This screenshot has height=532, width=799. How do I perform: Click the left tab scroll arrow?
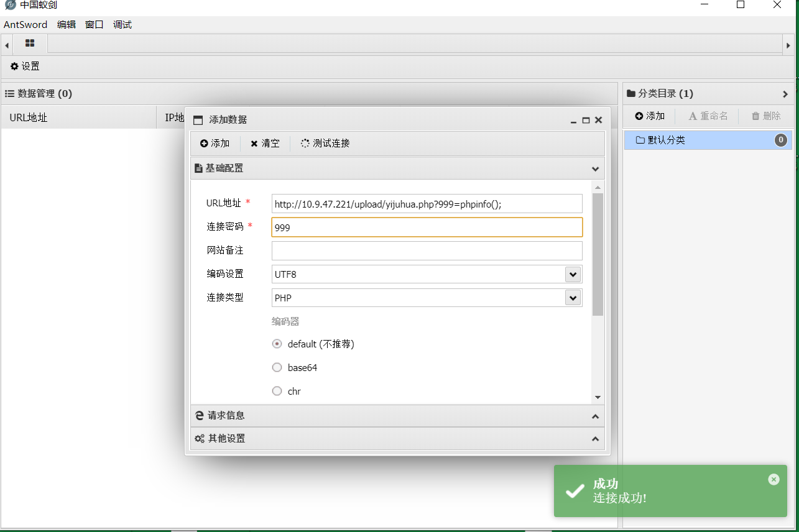[x=7, y=44]
